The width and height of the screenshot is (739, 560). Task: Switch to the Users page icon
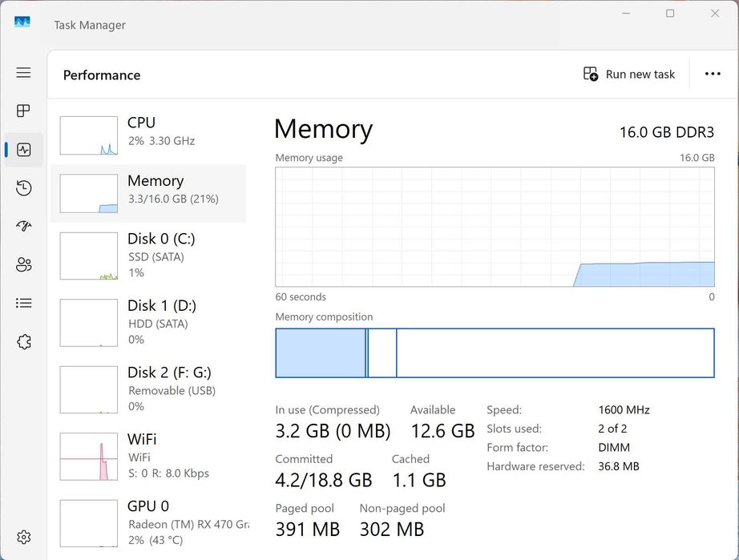pyautogui.click(x=24, y=264)
